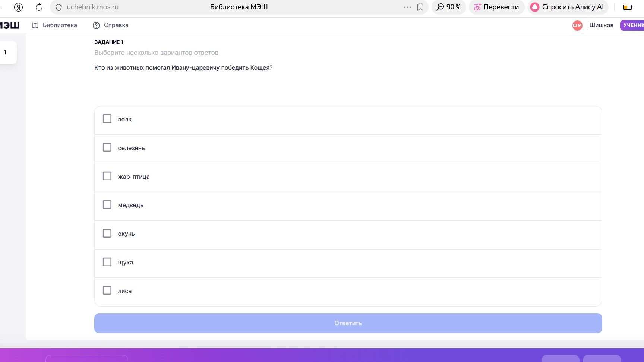This screenshot has height=362, width=644.
Task: Click the ШМ user avatar icon
Action: 577,25
